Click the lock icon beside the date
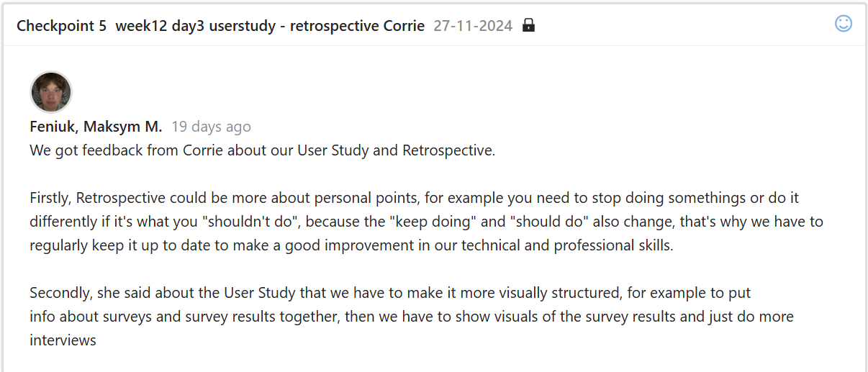 [x=528, y=26]
